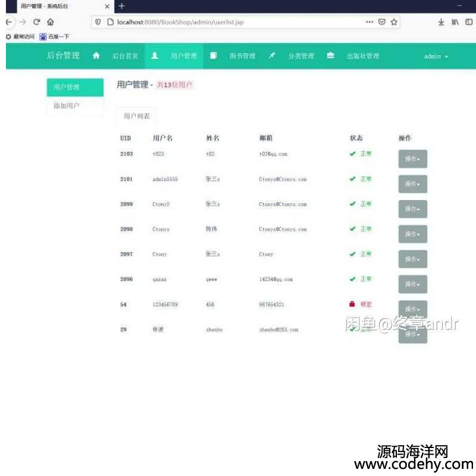Bookmark this page with the star icon
Image resolution: width=476 pixels, height=476 pixels.
394,22
